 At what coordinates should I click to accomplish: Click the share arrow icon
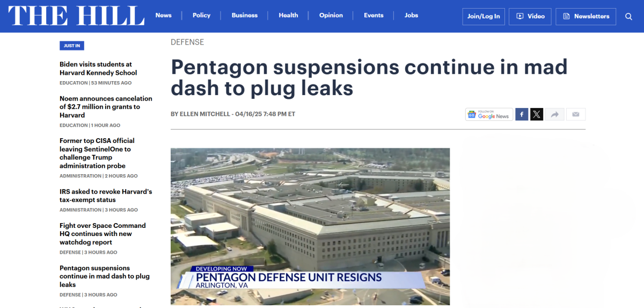tap(555, 114)
